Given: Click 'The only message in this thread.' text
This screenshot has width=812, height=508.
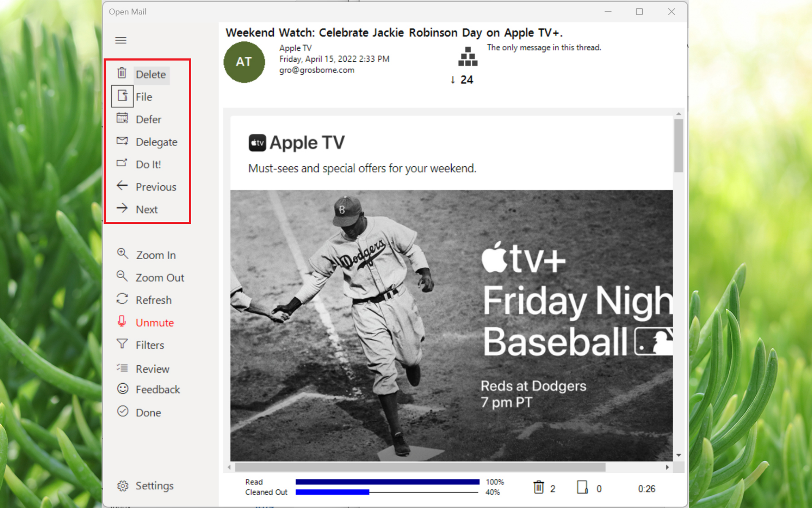Looking at the screenshot, I should pos(544,47).
